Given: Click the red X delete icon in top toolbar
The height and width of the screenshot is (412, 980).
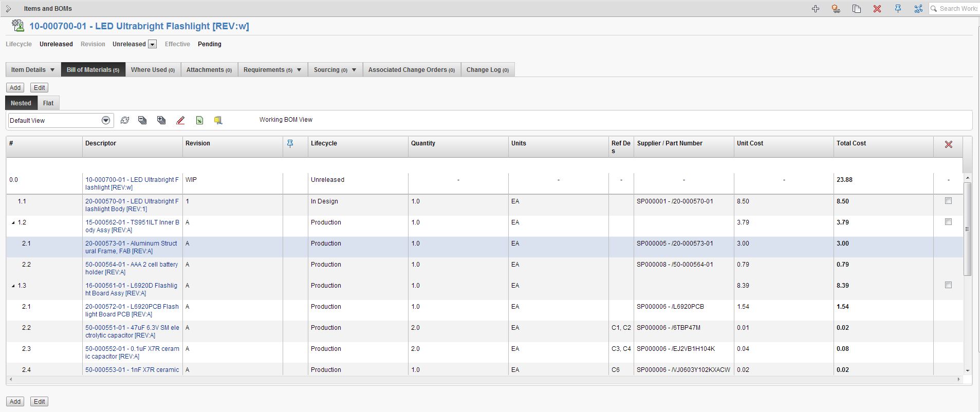Looking at the screenshot, I should point(877,9).
